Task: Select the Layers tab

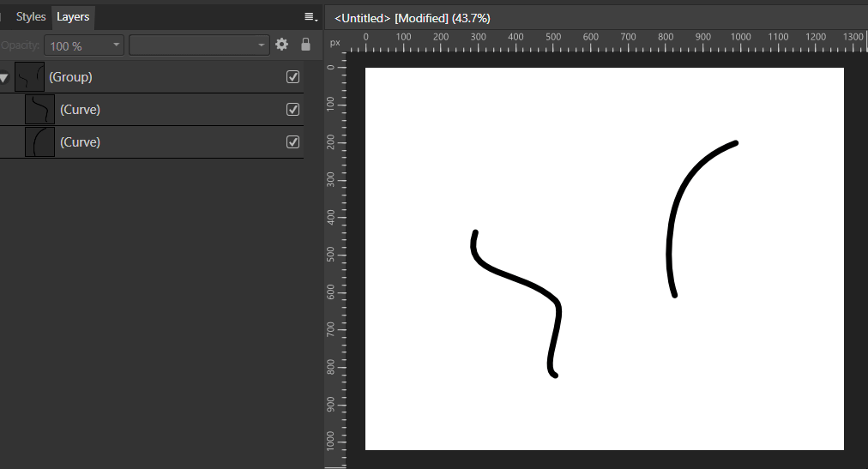Action: pyautogui.click(x=73, y=17)
